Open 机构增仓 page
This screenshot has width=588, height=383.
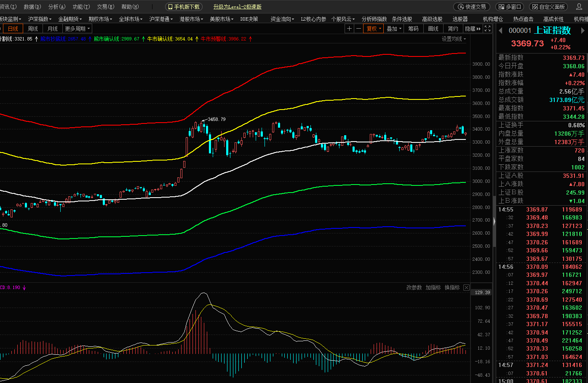493,19
